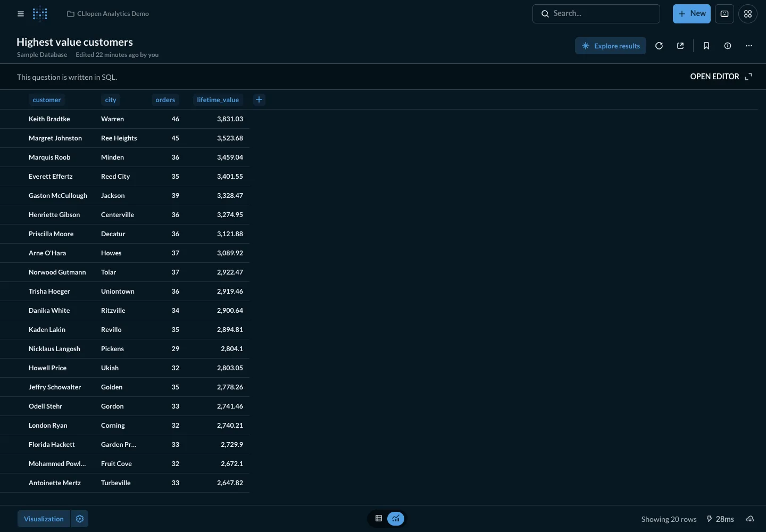Bookmark this question
Viewport: 766px width, 532px height.
coord(706,46)
